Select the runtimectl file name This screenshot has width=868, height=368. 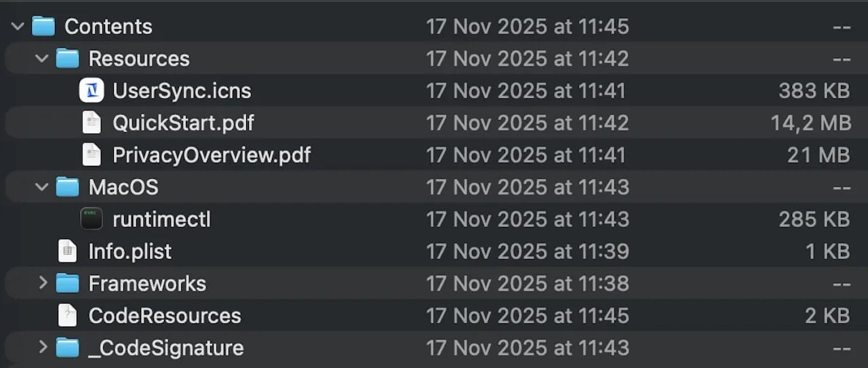click(161, 219)
